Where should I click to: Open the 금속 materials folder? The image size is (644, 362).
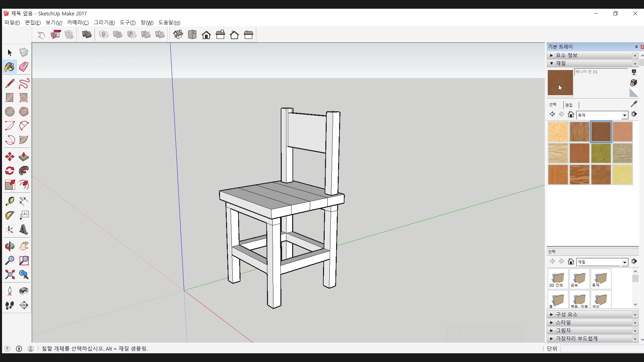click(x=579, y=279)
